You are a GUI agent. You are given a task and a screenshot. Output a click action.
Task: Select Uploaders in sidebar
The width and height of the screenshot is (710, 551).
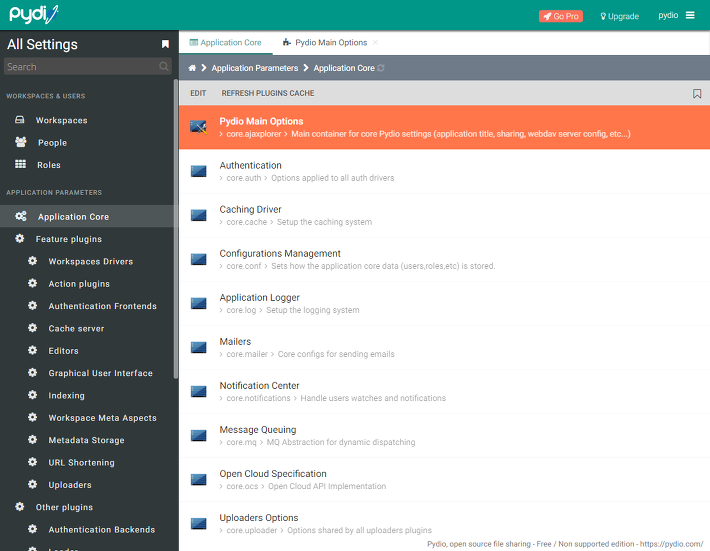click(70, 485)
